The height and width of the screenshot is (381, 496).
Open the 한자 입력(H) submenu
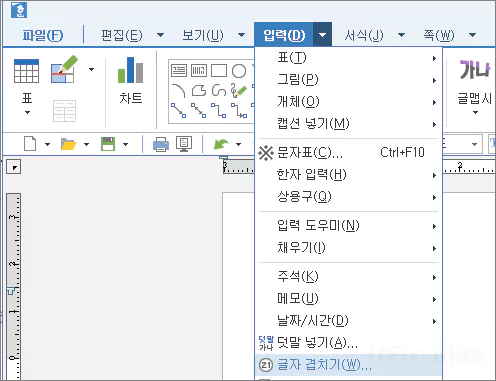click(348, 175)
